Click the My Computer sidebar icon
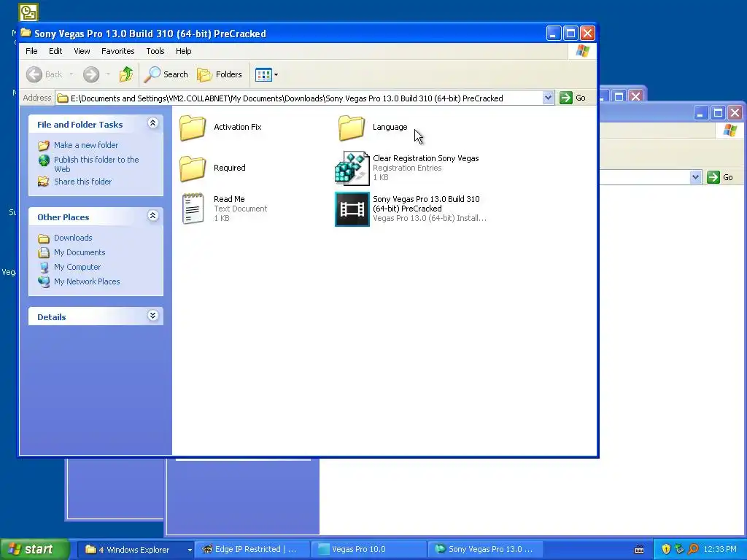 click(44, 267)
